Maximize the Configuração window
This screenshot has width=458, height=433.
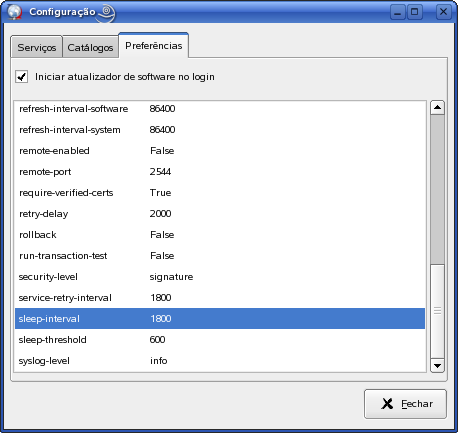(x=414, y=12)
